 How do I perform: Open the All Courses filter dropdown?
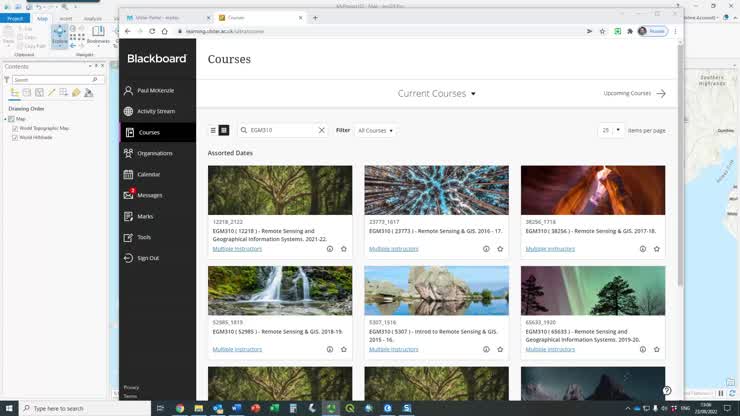(x=376, y=130)
